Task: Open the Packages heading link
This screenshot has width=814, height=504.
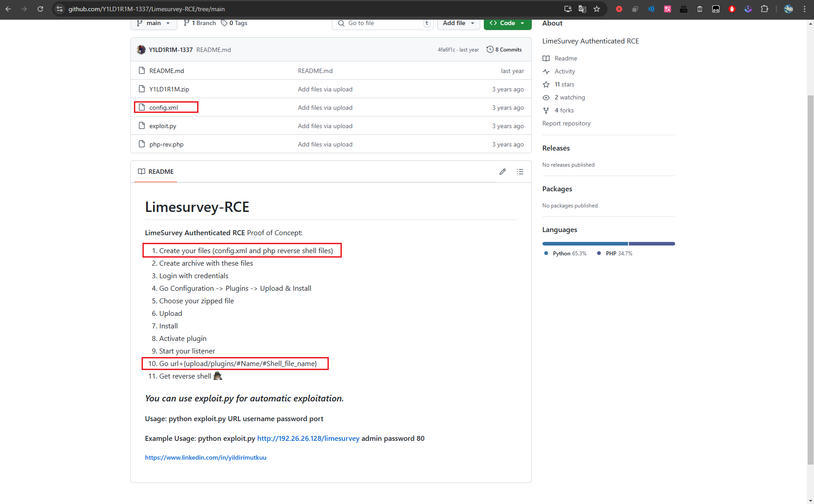Action: pyautogui.click(x=557, y=189)
